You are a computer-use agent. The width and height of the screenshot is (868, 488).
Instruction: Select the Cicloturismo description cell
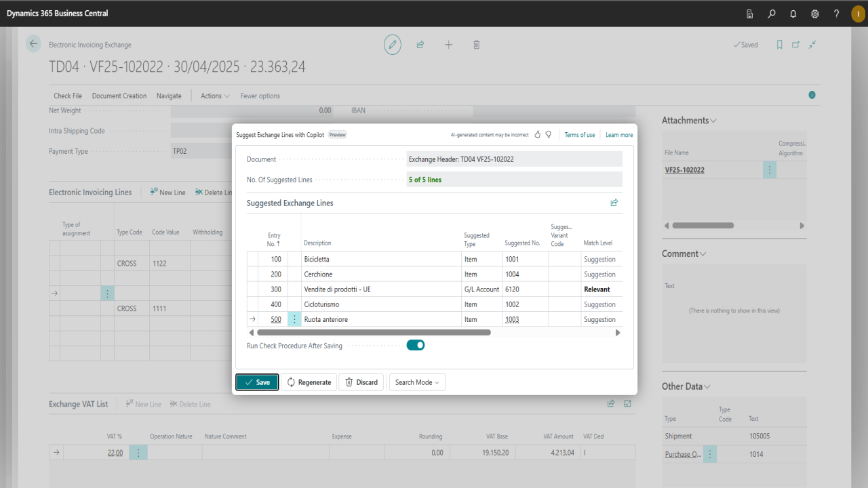click(x=381, y=304)
